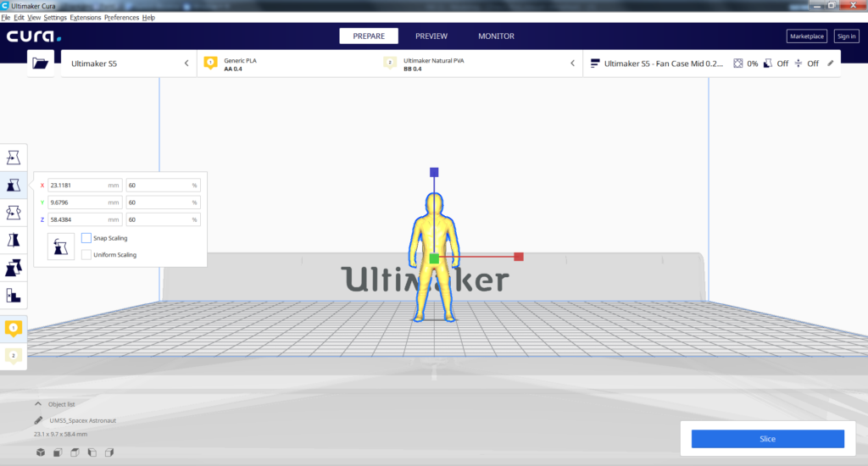Select the Rotate tool
The width and height of the screenshot is (868, 466).
pyautogui.click(x=14, y=212)
